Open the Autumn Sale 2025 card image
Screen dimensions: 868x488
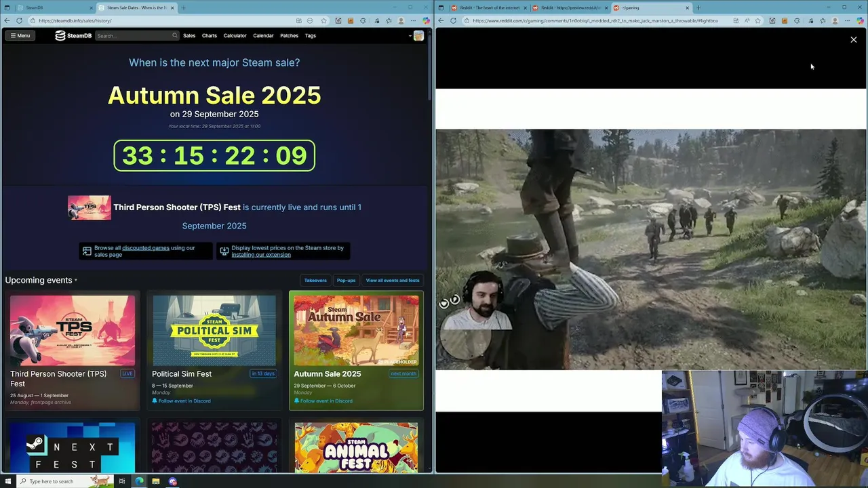click(x=356, y=330)
